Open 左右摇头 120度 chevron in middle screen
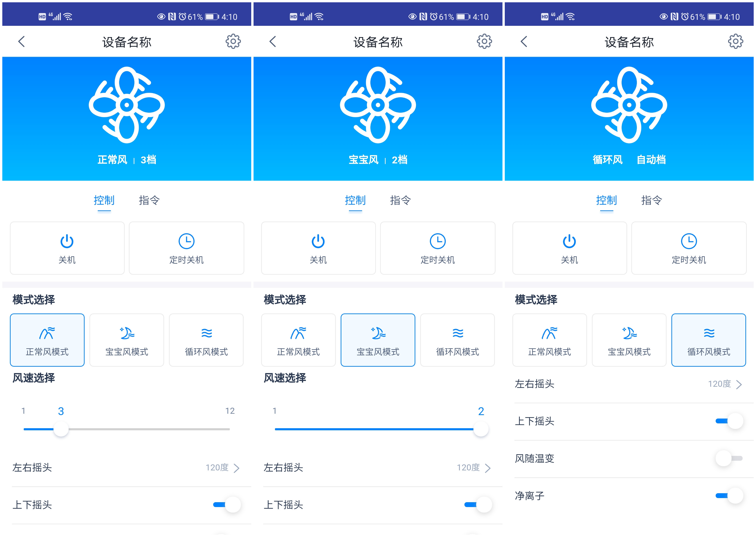 coord(488,468)
